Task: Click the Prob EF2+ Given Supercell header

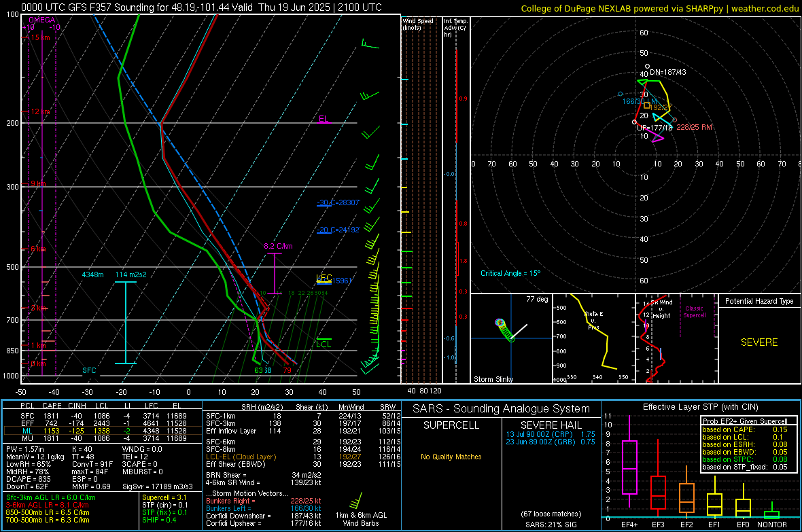Action: [745, 421]
